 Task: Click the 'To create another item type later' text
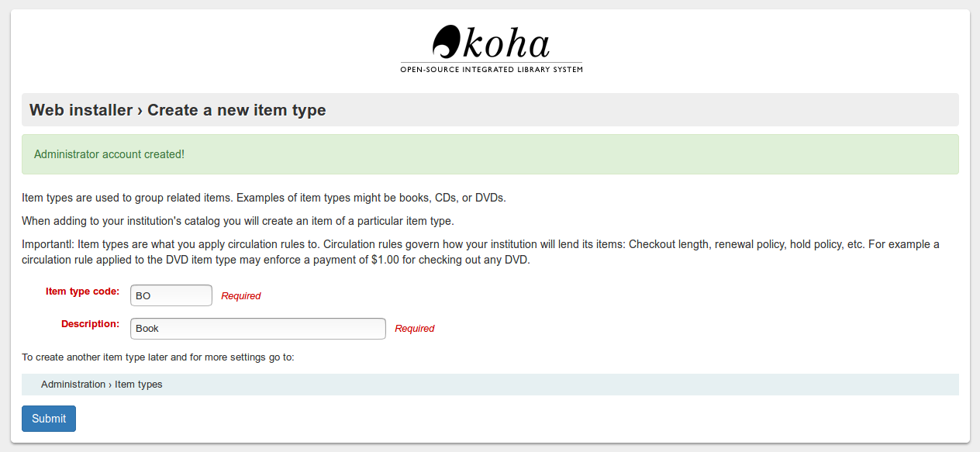158,357
